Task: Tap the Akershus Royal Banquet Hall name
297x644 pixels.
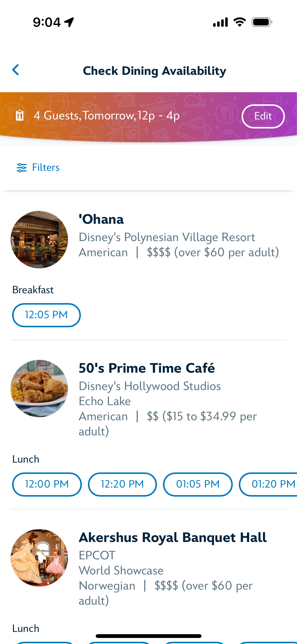Action: (173, 537)
